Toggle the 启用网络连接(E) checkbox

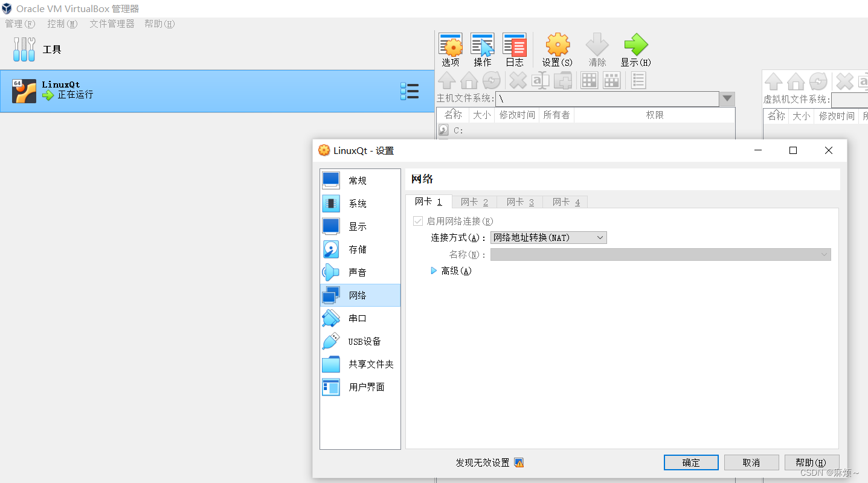[417, 220]
